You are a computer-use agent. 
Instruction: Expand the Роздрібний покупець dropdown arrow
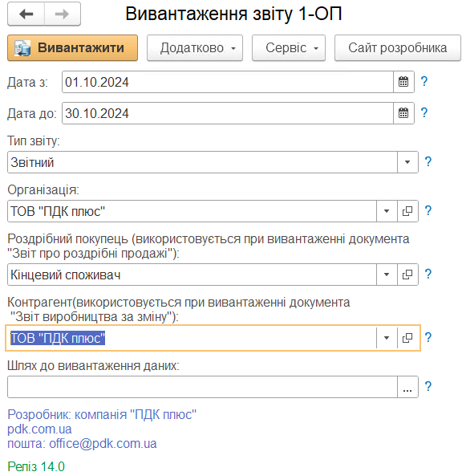[x=387, y=275]
